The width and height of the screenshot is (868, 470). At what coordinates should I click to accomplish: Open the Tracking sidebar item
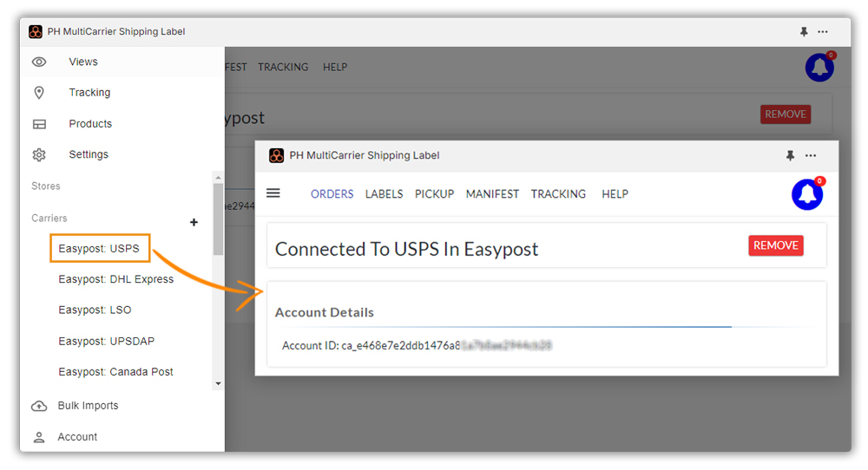pos(89,92)
